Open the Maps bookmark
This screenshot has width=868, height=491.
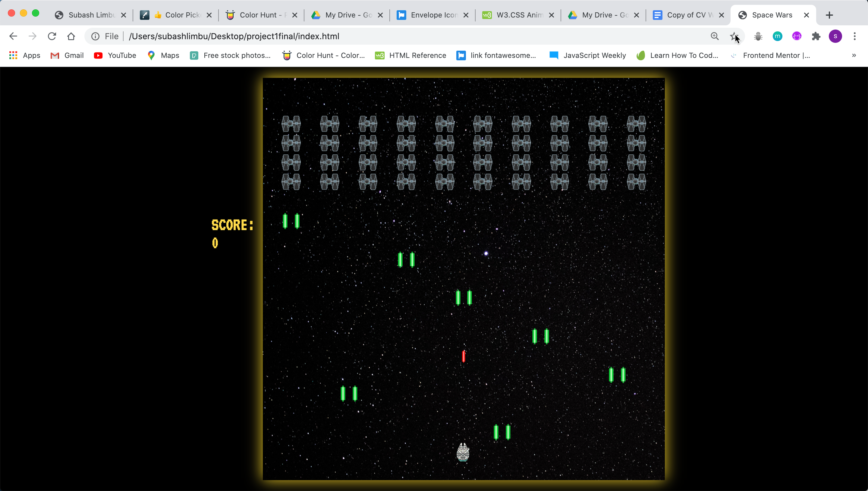[163, 55]
